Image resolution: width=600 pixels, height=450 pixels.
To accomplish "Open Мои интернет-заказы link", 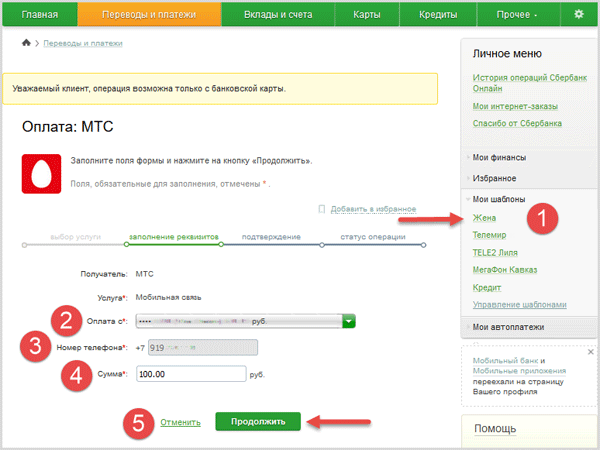I will 515,106.
